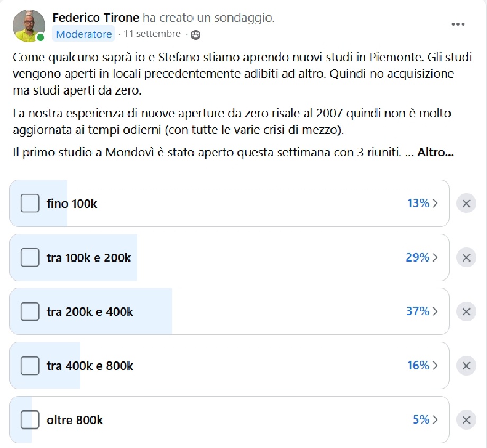This screenshot has height=448, width=487.
Task: Check the 'tra 100k e 200k' checkbox
Action: pyautogui.click(x=30, y=258)
